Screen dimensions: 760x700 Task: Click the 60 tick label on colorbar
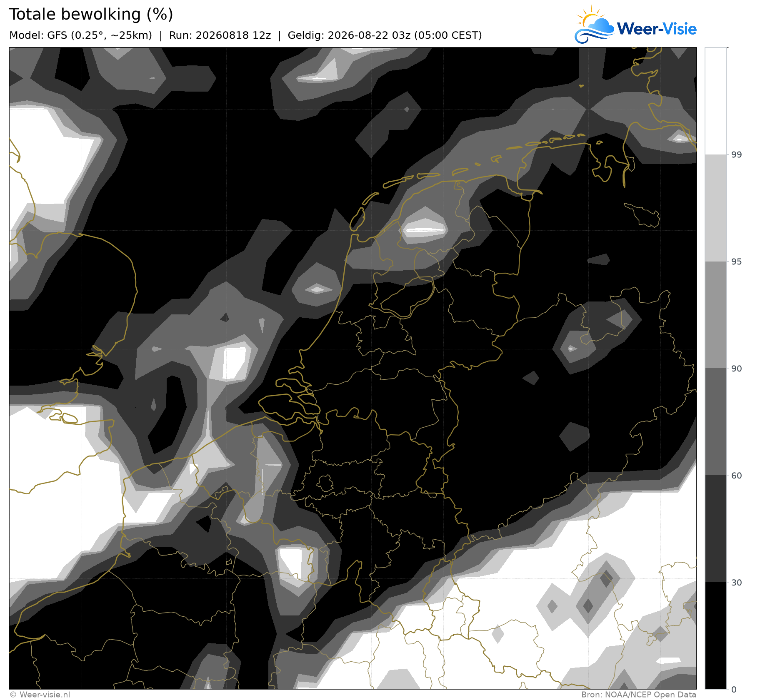(x=737, y=476)
